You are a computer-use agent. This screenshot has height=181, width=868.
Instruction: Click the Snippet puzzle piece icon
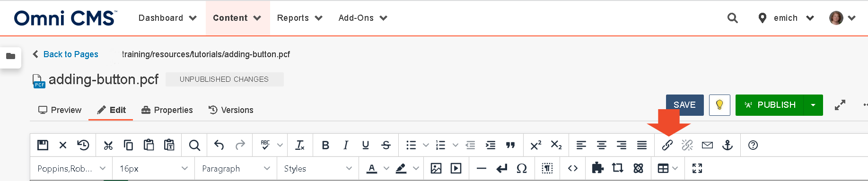pos(598,168)
